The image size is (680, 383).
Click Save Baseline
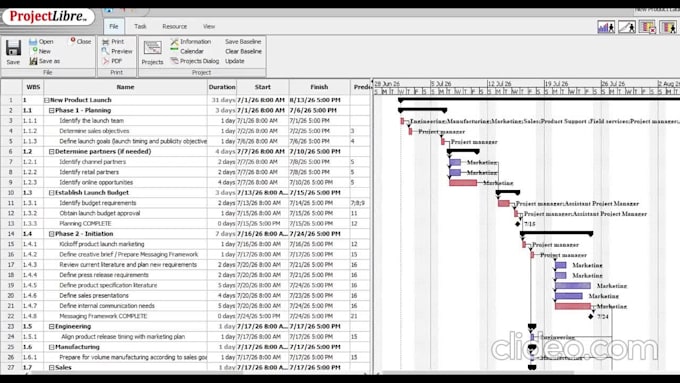pyautogui.click(x=243, y=42)
